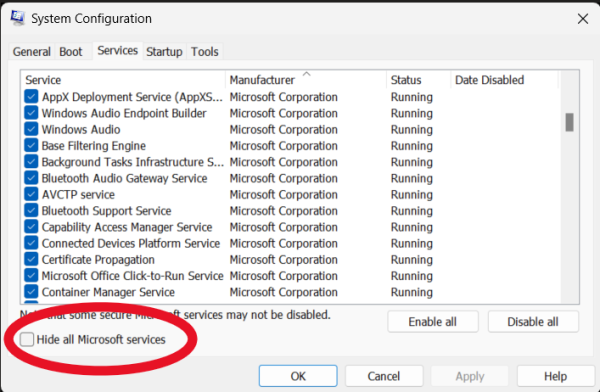
Task: Toggle Background Tasks Infrastructure Service checkbox
Action: (x=31, y=162)
